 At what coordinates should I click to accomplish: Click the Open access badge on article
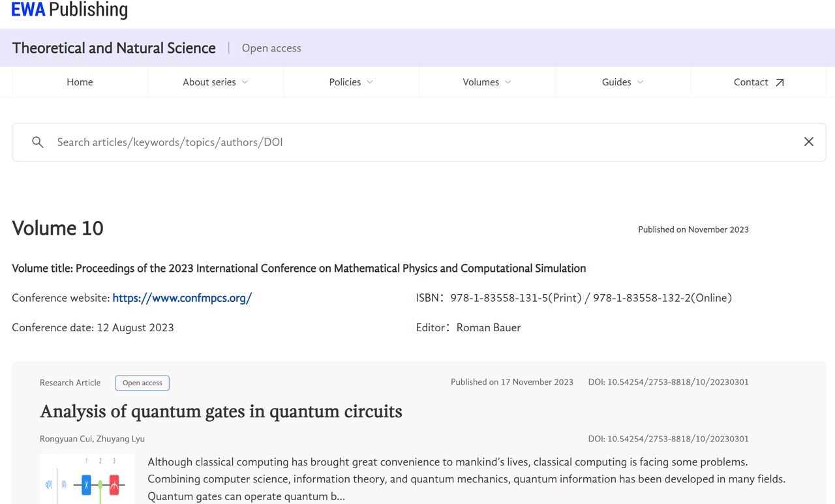(x=142, y=383)
